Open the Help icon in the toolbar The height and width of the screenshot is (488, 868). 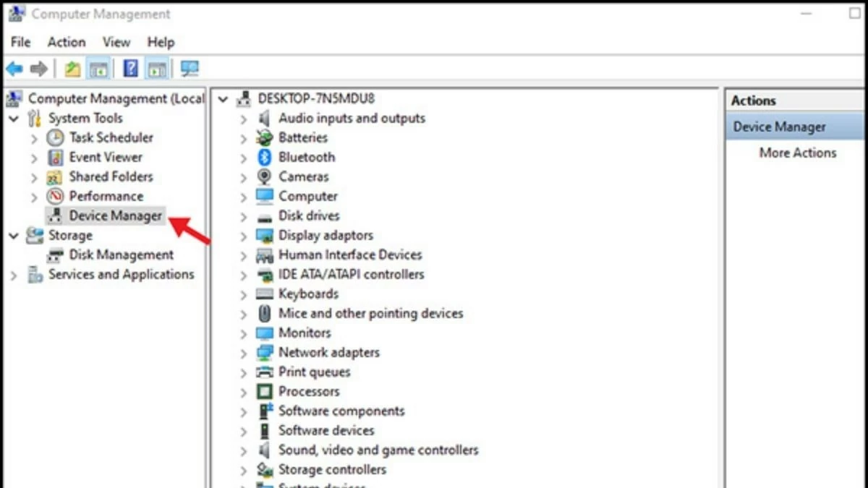(x=130, y=68)
